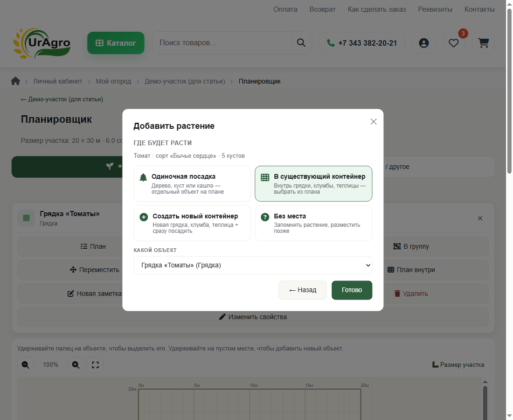513x420 pixels.
Task: Click the UrAgro logo
Action: click(42, 43)
